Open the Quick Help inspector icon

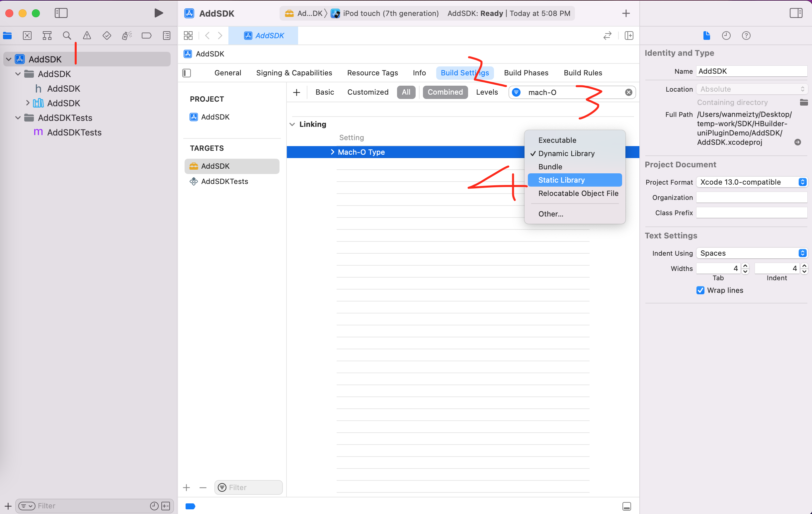[746, 36]
